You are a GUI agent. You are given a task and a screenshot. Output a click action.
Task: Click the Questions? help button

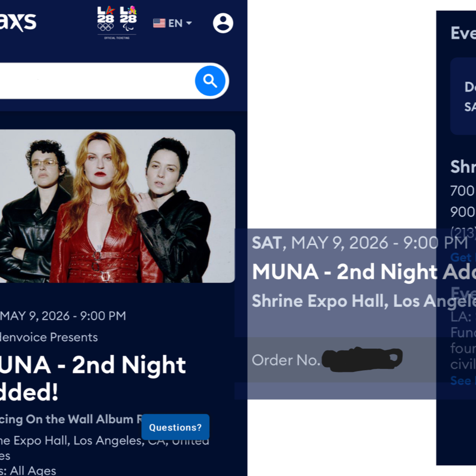point(175,427)
